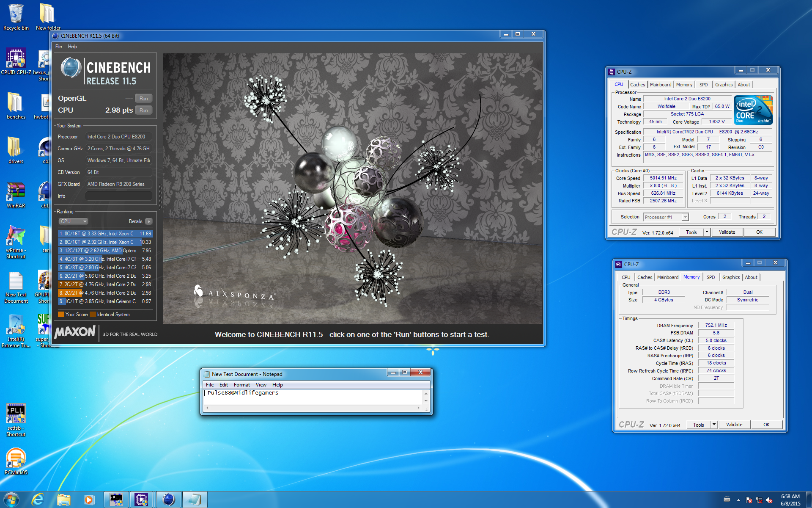
Task: Click the Info field in Cinebench system panel
Action: pos(119,196)
